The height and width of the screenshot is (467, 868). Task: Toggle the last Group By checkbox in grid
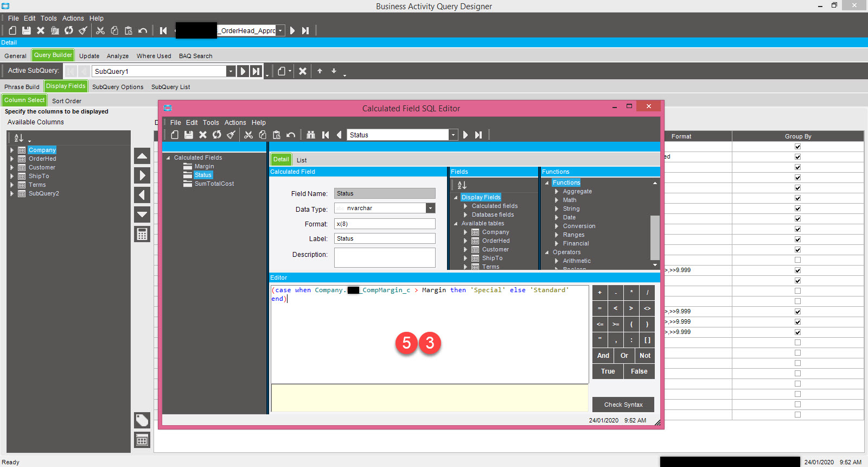(797, 415)
